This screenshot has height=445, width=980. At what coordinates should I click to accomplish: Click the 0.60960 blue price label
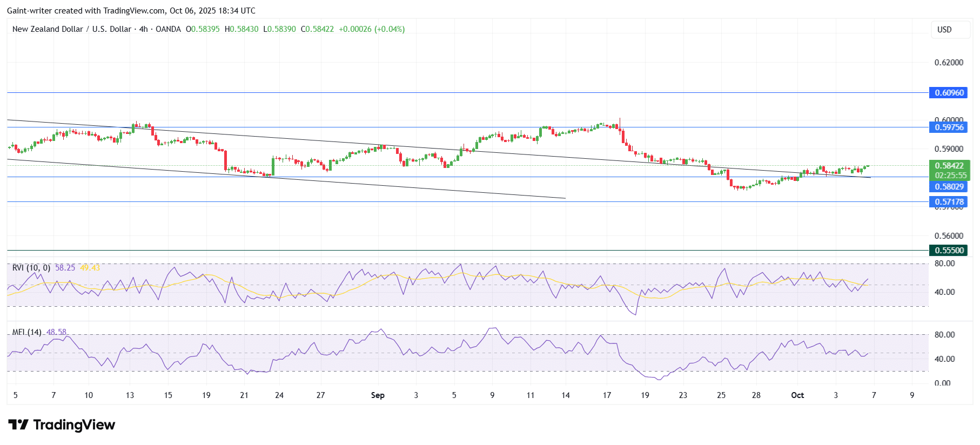coord(949,93)
